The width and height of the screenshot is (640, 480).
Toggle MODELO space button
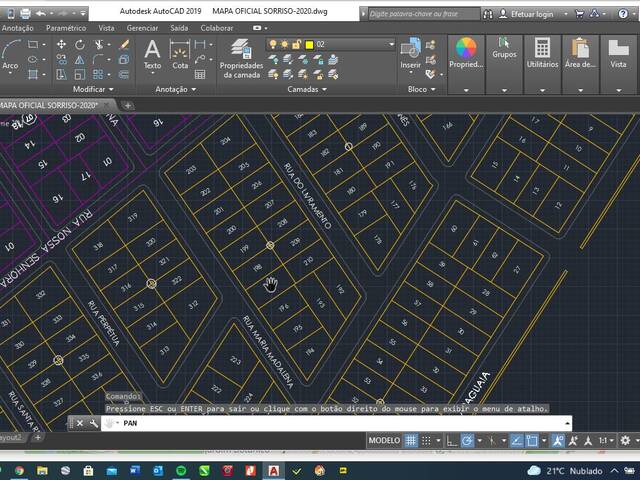click(384, 440)
